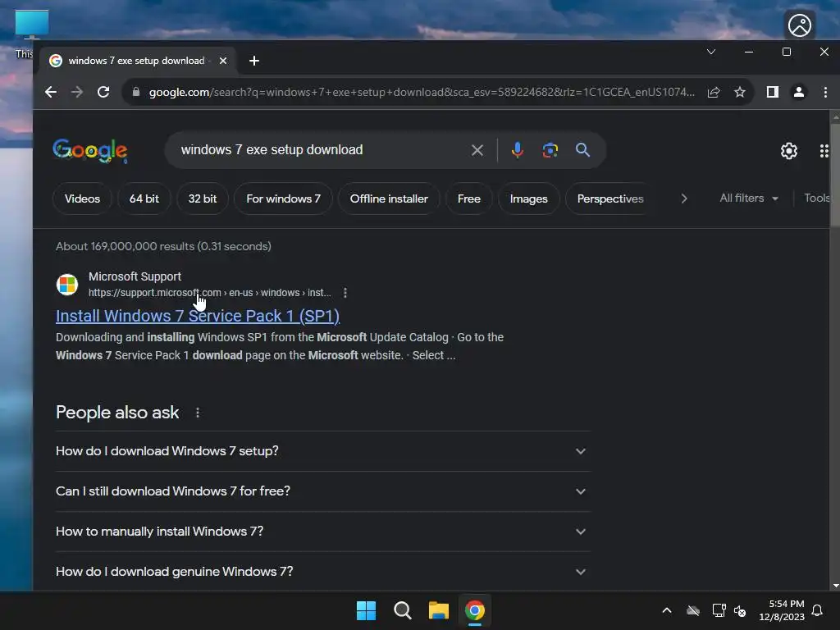This screenshot has height=630, width=840.
Task: Open Chrome profile avatar menu
Action: pos(799,92)
